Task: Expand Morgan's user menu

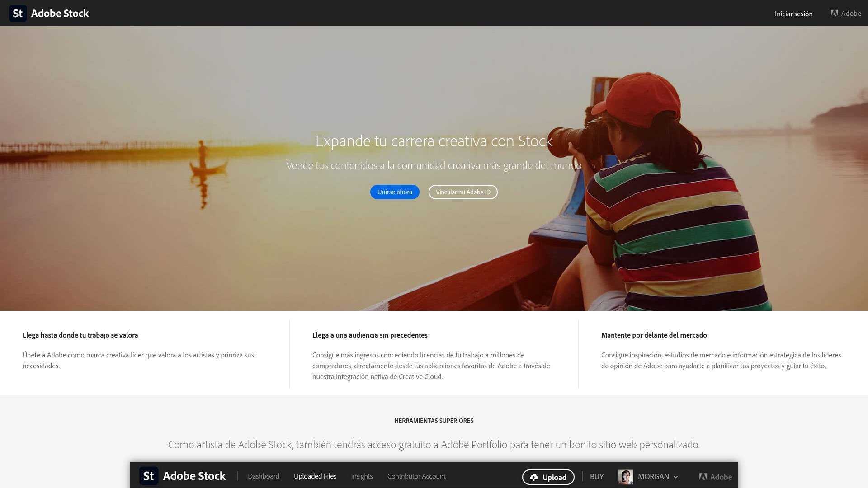Action: [x=653, y=476]
